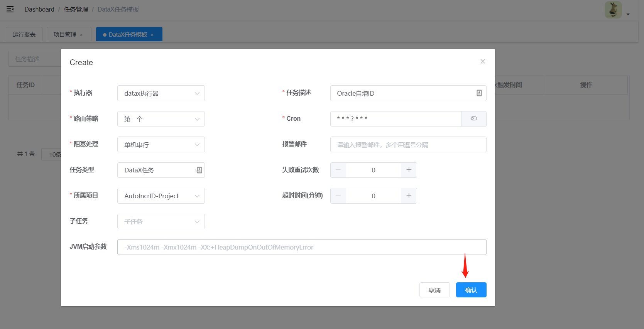
Task: Click the 报警邮件 input field
Action: pos(408,144)
